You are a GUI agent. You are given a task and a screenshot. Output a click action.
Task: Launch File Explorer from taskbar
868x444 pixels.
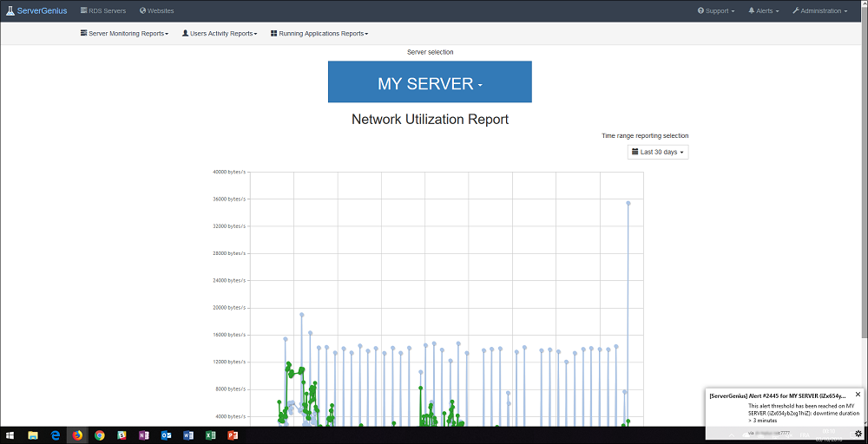(33, 434)
